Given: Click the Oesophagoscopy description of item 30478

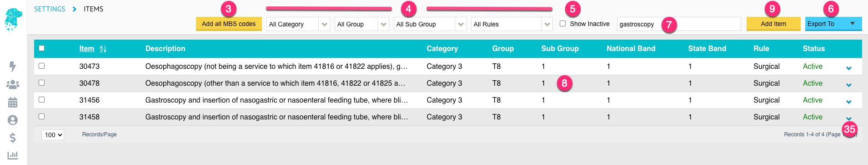Looking at the screenshot, I should [x=275, y=83].
